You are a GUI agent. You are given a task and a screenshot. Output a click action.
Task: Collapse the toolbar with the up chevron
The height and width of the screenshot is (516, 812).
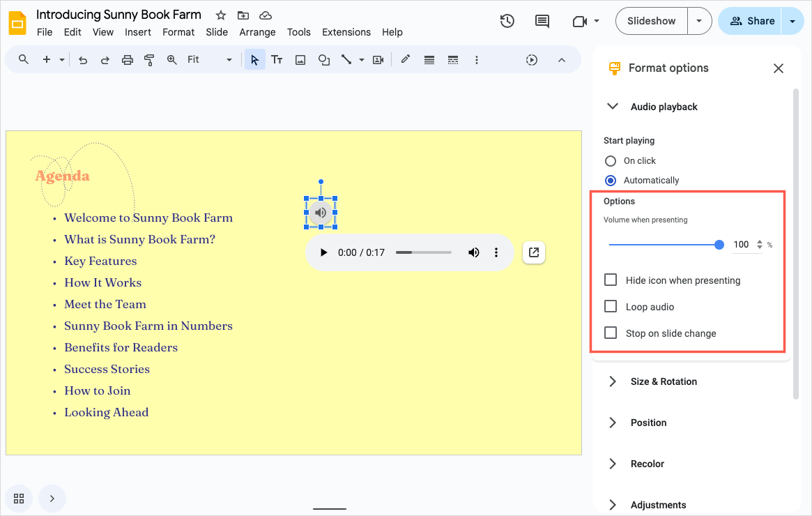(561, 60)
